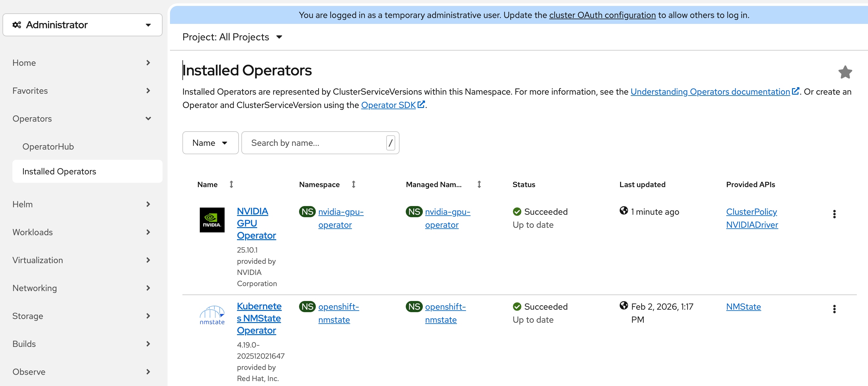Click NS badge in nvidia-gpu-operator Managed Namespaces cell
This screenshot has height=386, width=868.
[414, 212]
